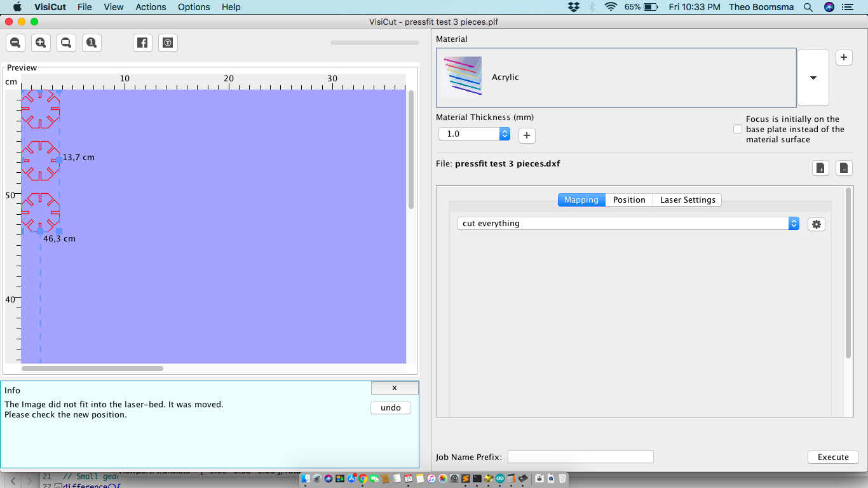
Task: Click the '13,7 cm' dimension label
Action: pos(79,157)
